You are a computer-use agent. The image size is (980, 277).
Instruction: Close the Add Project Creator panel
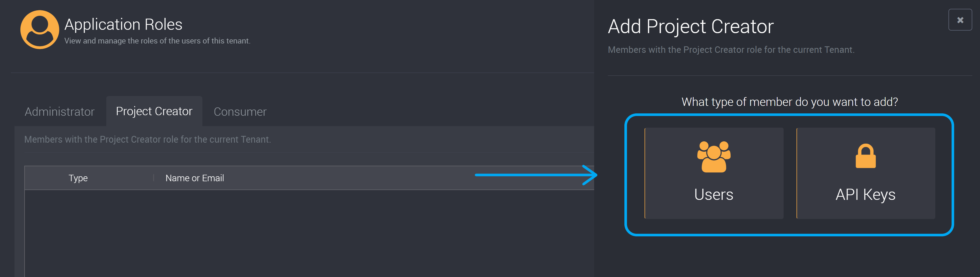[960, 20]
